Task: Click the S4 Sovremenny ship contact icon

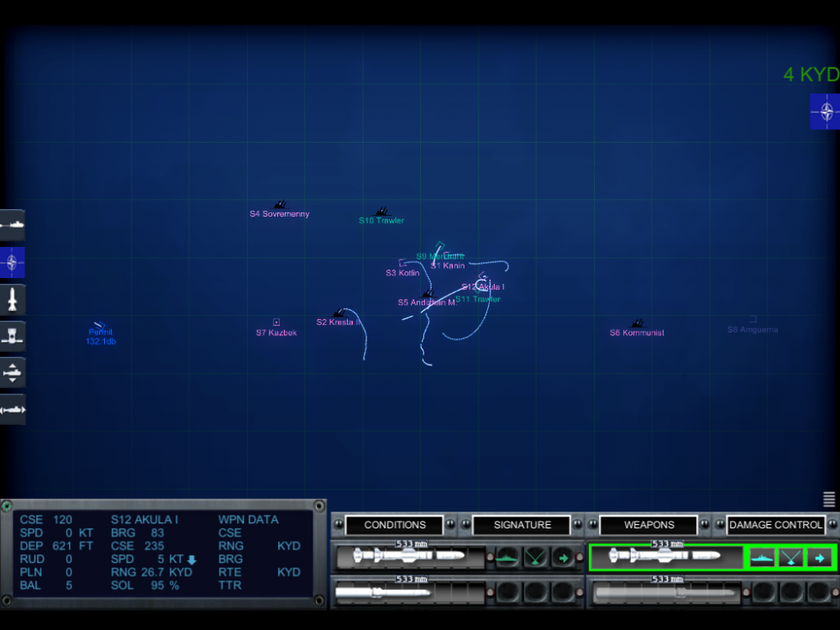Action: point(281,204)
